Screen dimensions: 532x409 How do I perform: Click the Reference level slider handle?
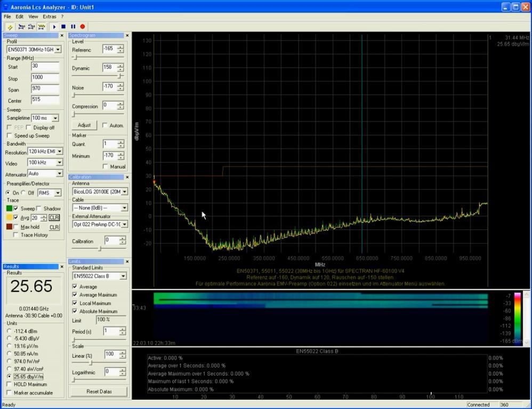[x=76, y=58]
